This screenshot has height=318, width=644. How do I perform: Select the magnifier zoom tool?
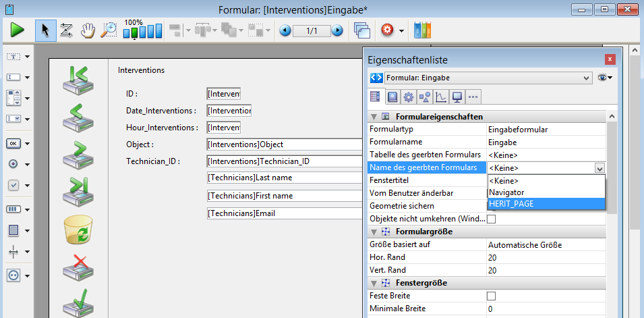108,30
